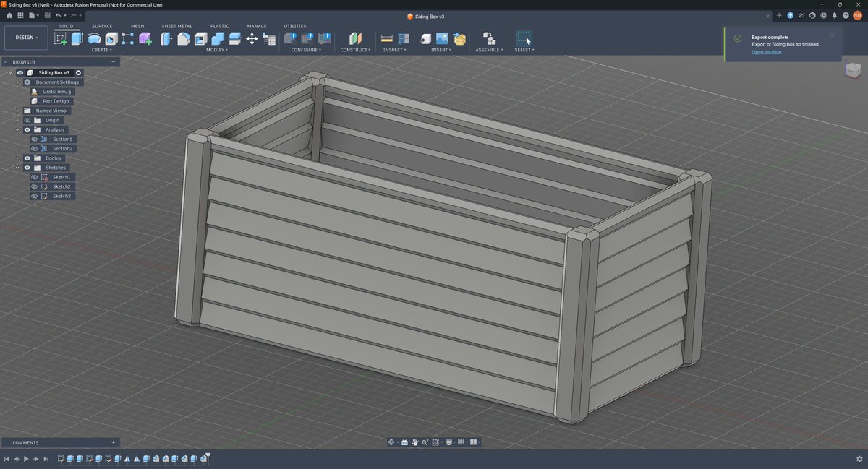Choose the Combine tool
This screenshot has width=868, height=469.
pos(218,39)
